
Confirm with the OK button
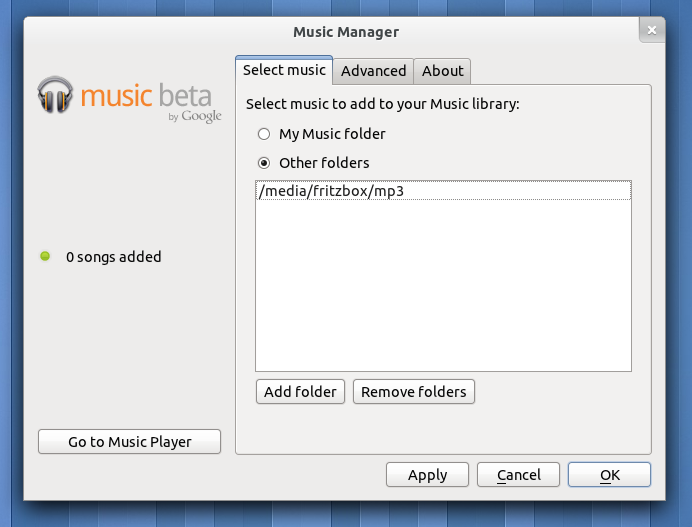609,475
